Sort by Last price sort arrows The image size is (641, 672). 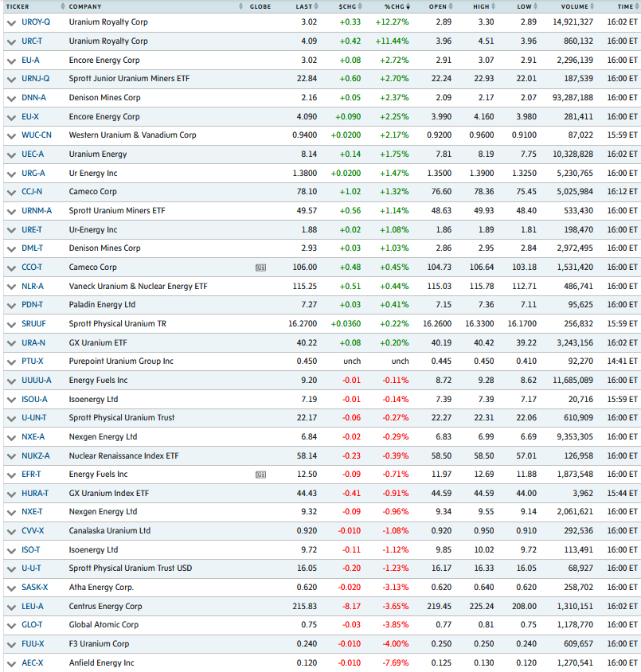point(316,6)
